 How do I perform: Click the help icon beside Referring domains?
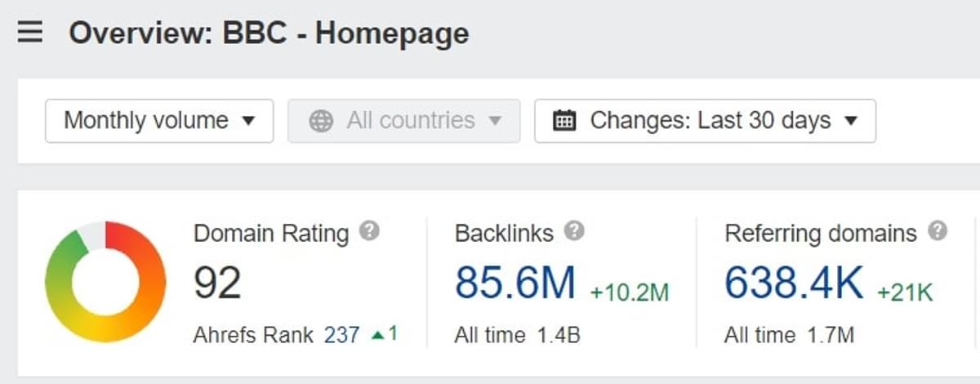pyautogui.click(x=938, y=232)
